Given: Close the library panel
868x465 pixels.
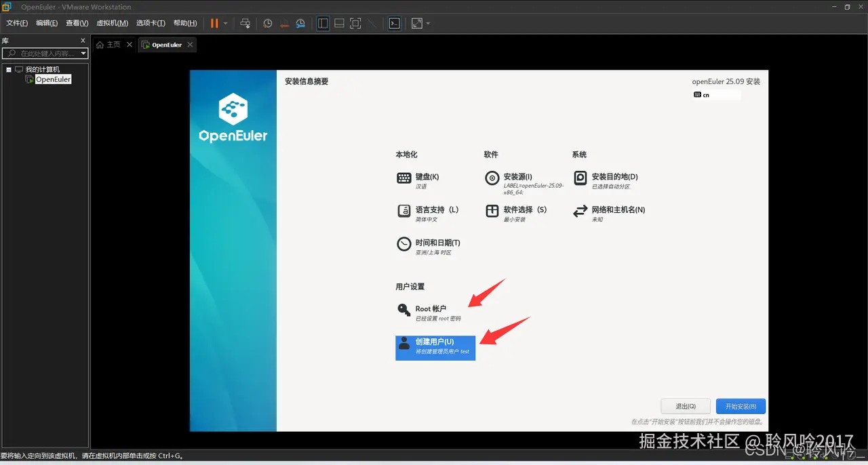Looking at the screenshot, I should point(83,41).
